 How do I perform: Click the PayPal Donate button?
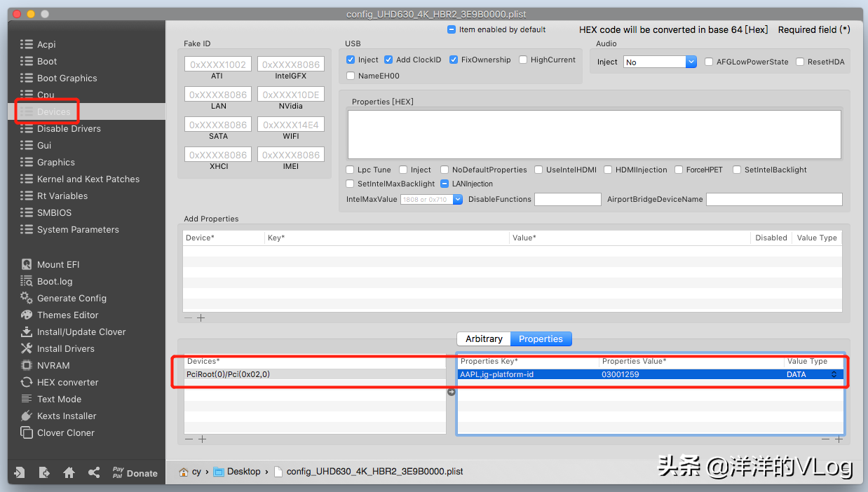135,473
